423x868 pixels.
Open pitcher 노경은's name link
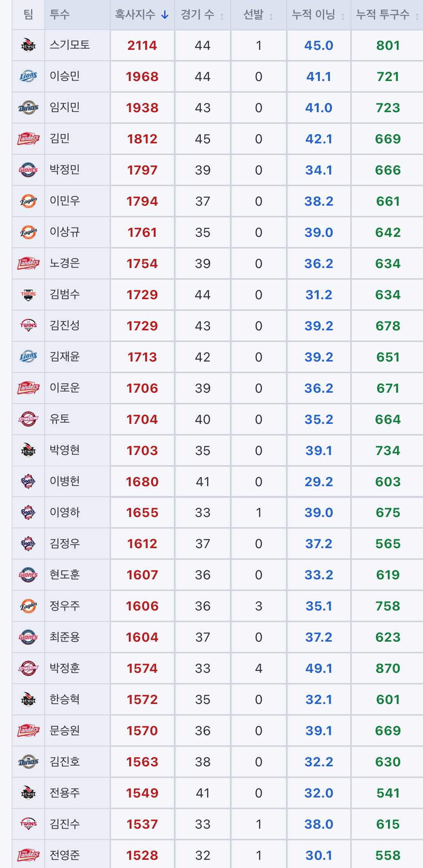coord(65,263)
